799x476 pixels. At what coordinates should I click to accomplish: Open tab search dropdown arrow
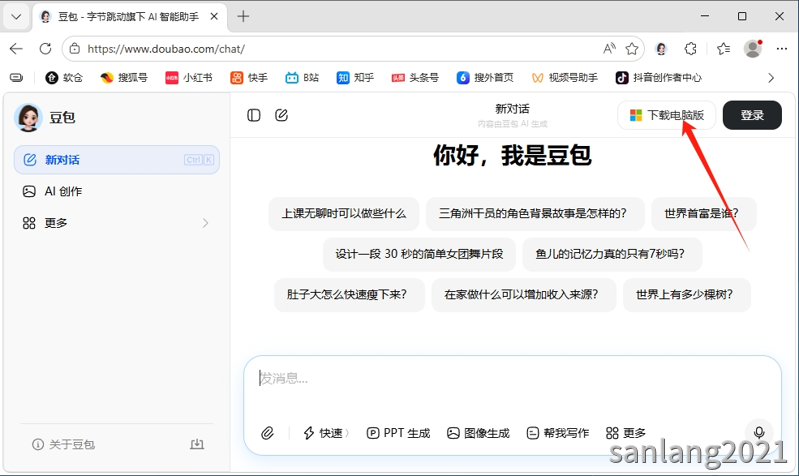(16, 17)
